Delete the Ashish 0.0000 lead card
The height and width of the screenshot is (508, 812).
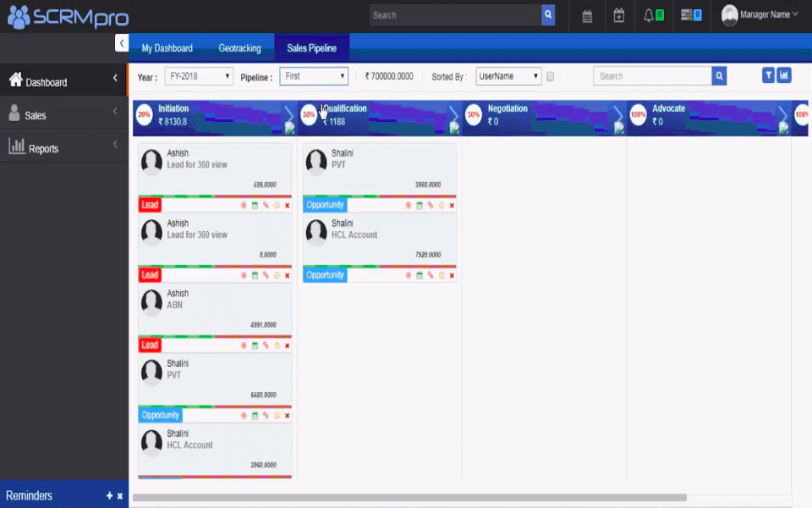click(x=288, y=276)
